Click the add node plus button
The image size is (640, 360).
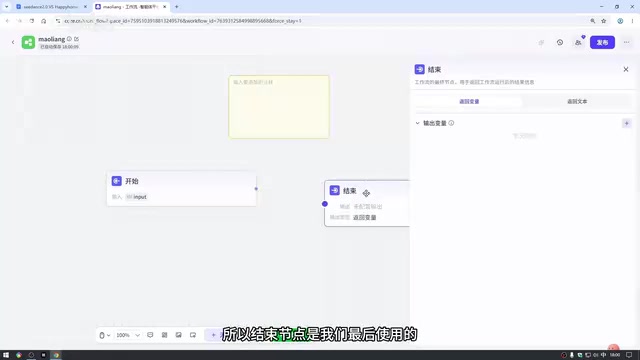pos(214,335)
